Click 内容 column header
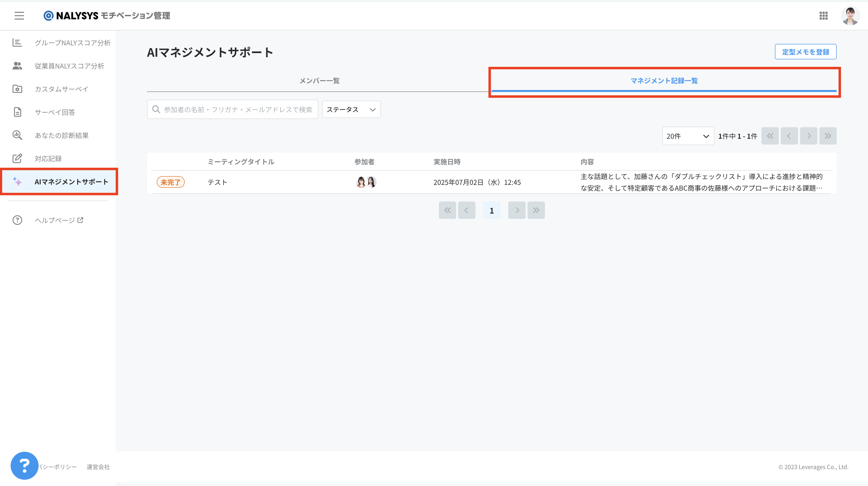The height and width of the screenshot is (486, 868). click(587, 162)
